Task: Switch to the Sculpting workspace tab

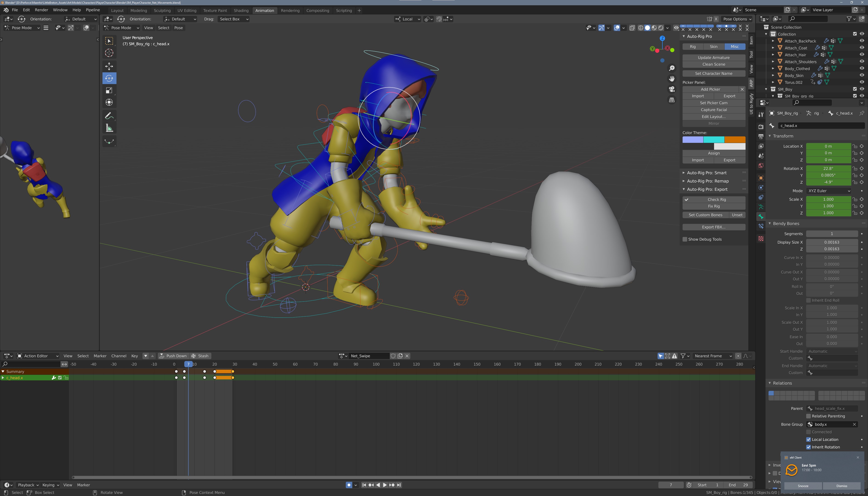Action: (x=162, y=10)
